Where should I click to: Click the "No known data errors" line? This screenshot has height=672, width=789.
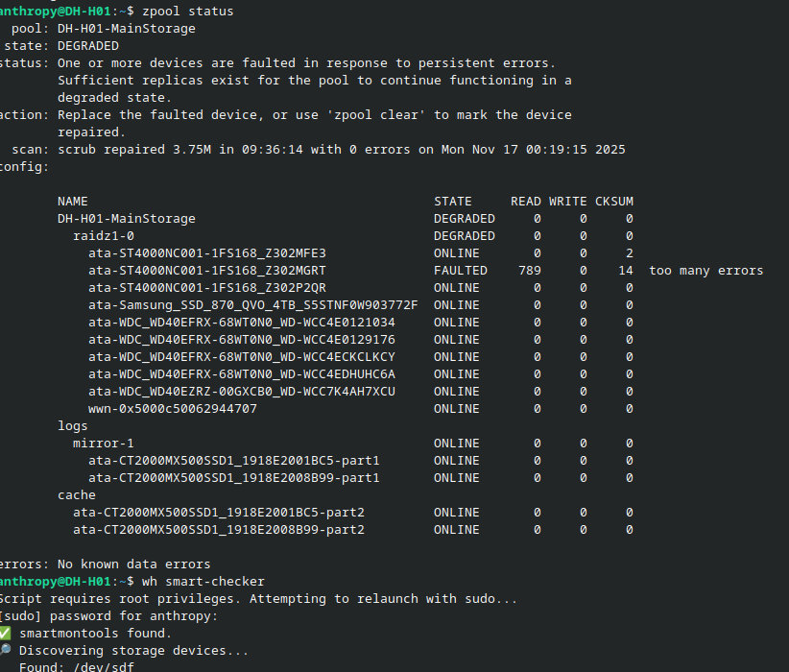coord(134,564)
